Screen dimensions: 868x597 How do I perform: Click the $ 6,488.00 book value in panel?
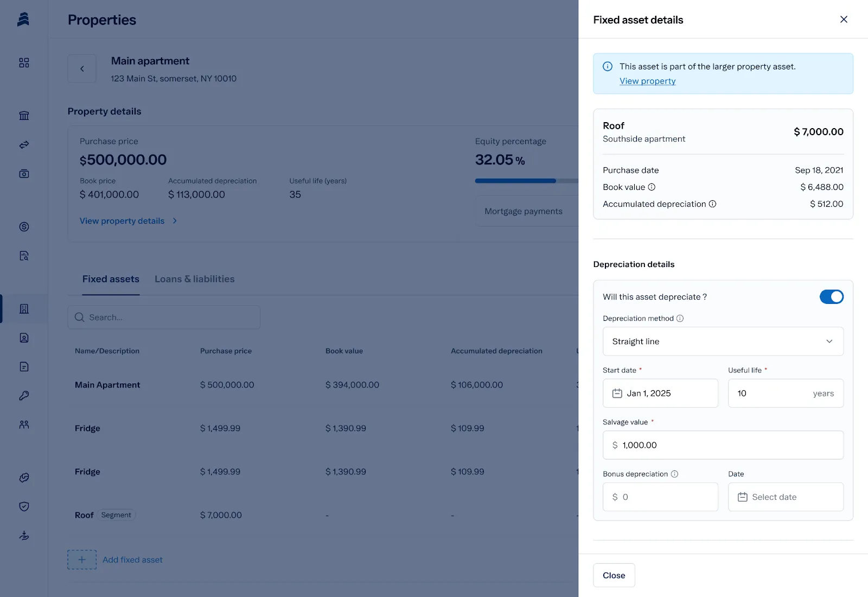pyautogui.click(x=822, y=187)
